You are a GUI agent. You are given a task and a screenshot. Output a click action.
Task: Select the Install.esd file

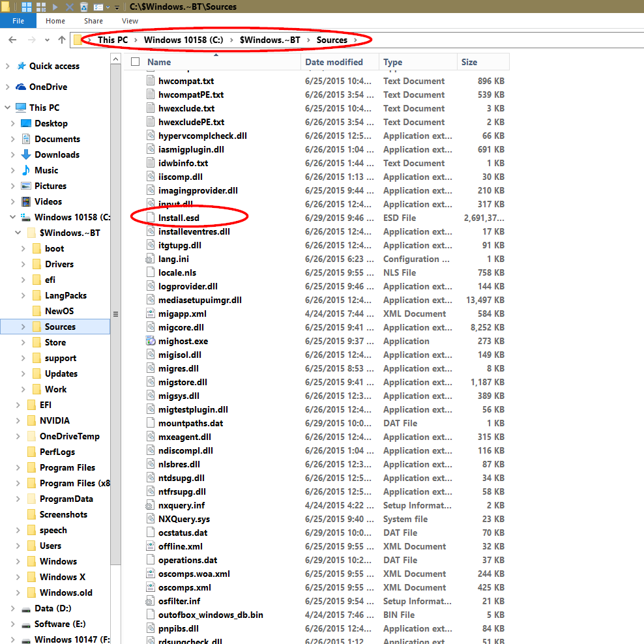pos(179,218)
